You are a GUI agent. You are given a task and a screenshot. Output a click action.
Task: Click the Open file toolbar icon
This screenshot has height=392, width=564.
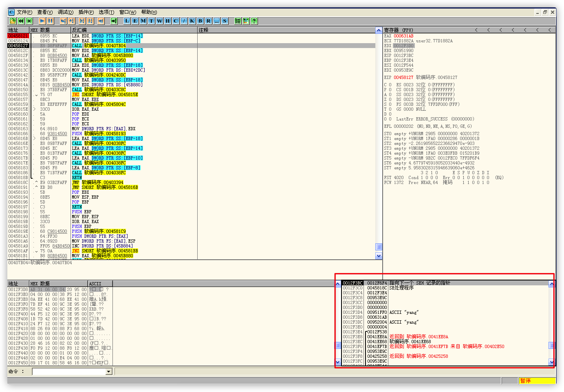pyautogui.click(x=13, y=21)
